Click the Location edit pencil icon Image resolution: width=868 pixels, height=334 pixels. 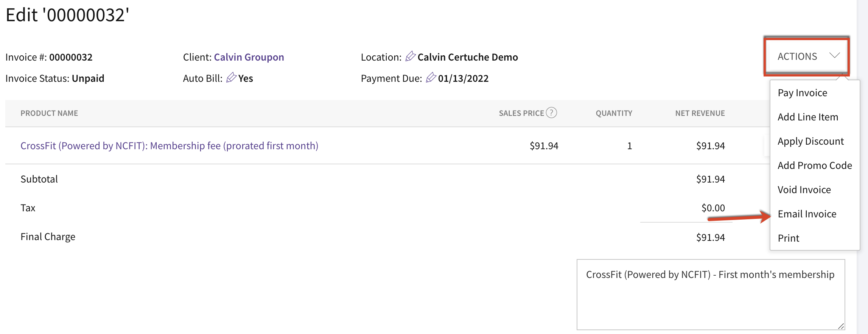411,56
